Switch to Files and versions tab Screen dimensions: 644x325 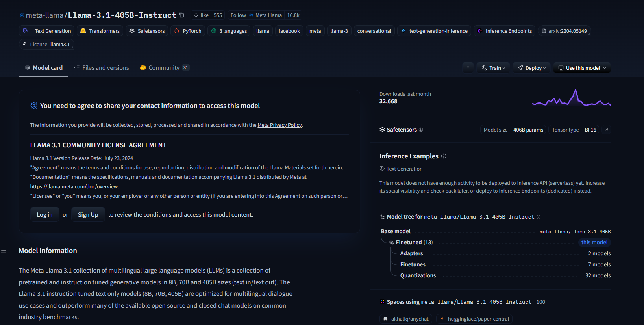[x=101, y=68]
